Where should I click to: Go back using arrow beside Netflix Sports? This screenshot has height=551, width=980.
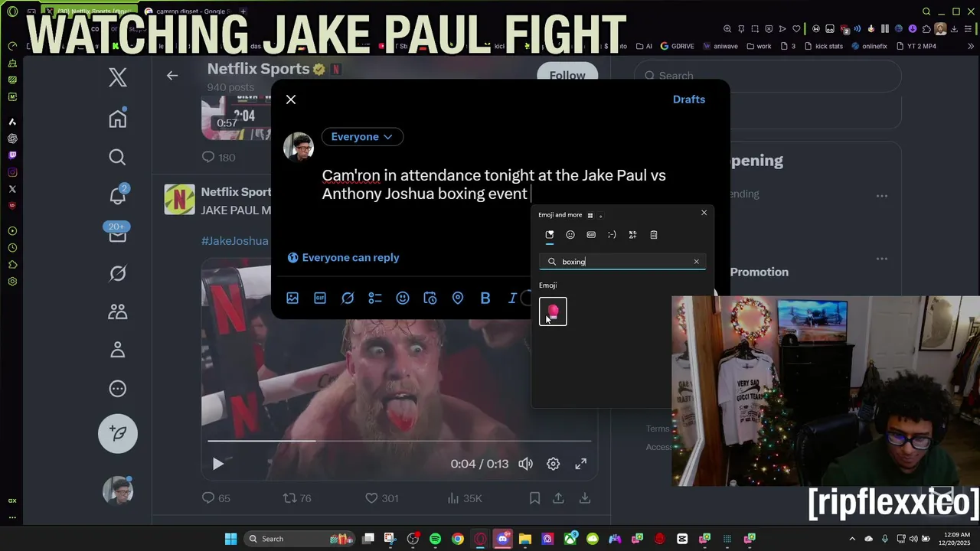172,75
